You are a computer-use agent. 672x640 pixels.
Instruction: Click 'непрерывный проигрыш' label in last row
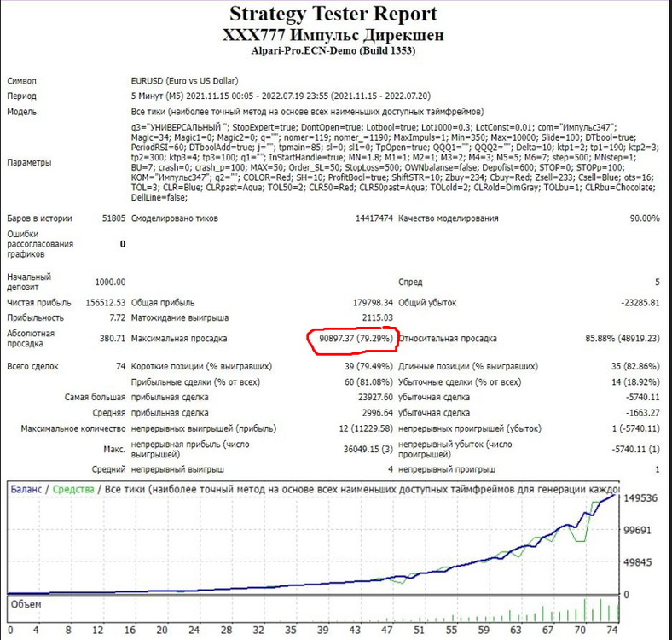coord(447,469)
